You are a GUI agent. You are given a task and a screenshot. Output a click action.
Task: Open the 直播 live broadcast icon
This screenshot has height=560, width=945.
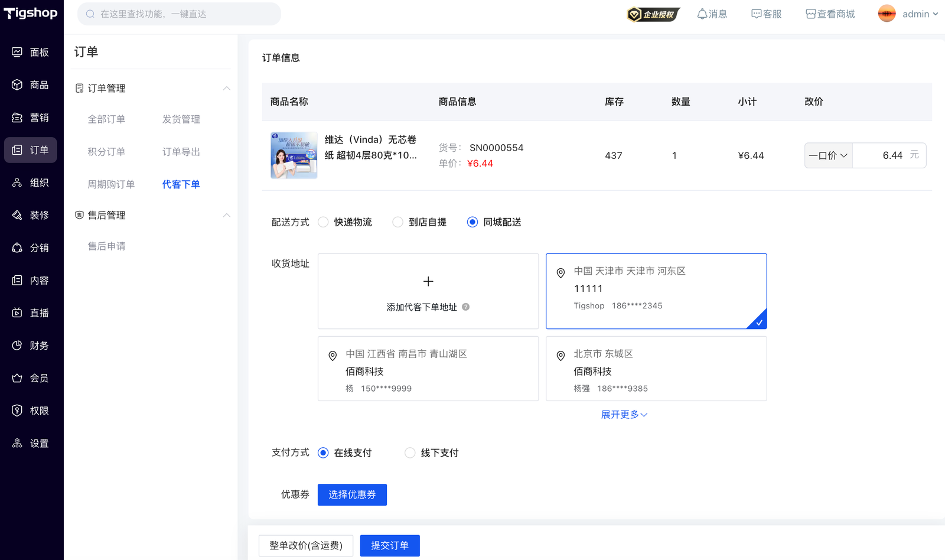pos(17,313)
